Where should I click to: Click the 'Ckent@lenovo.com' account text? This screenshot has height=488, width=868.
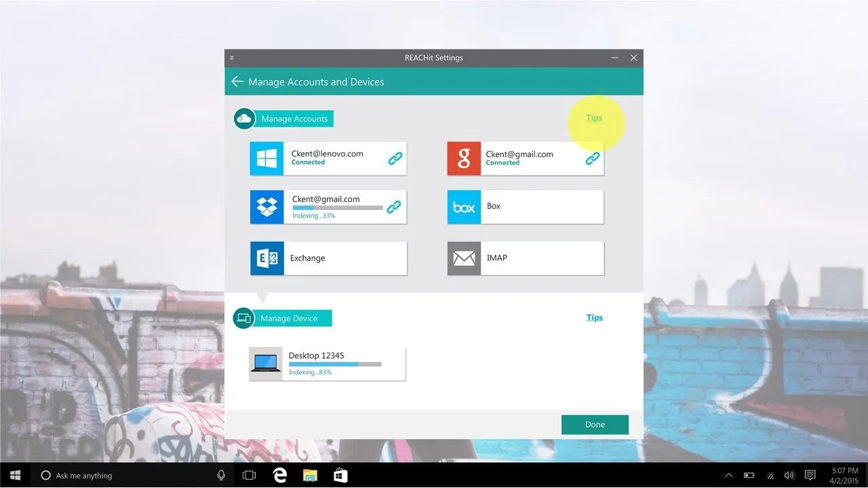click(328, 153)
